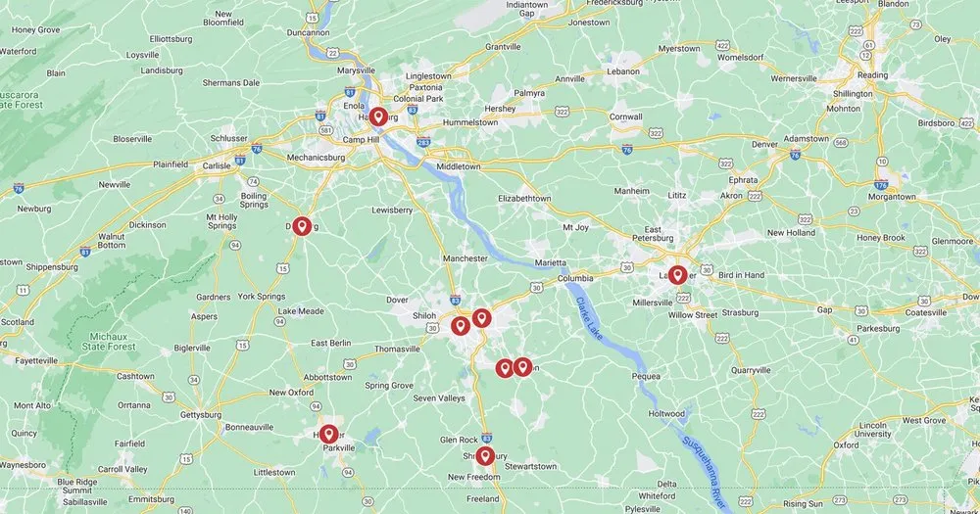980x514 pixels.
Task: Select the York pin nearest Shiloh
Action: 461,326
